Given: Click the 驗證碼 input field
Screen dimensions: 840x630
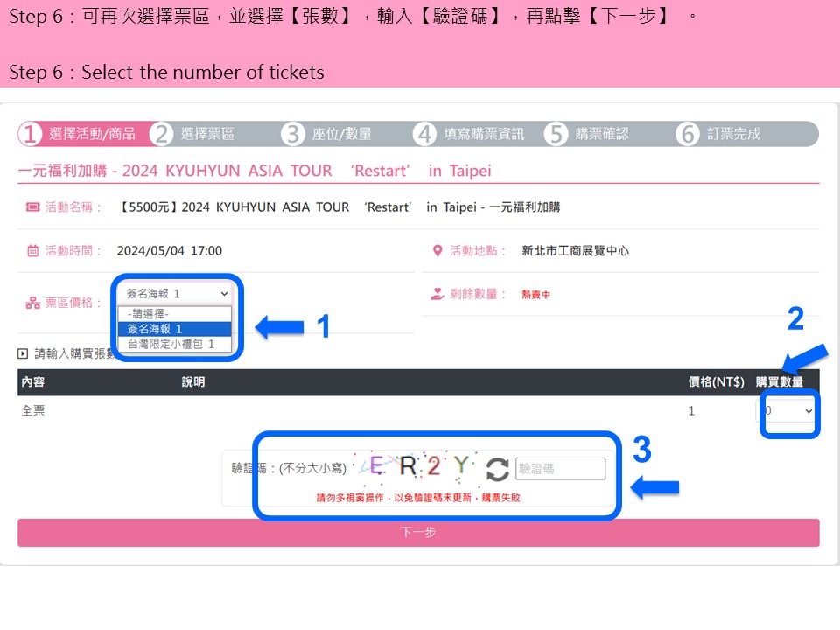Looking at the screenshot, I should coord(560,469).
